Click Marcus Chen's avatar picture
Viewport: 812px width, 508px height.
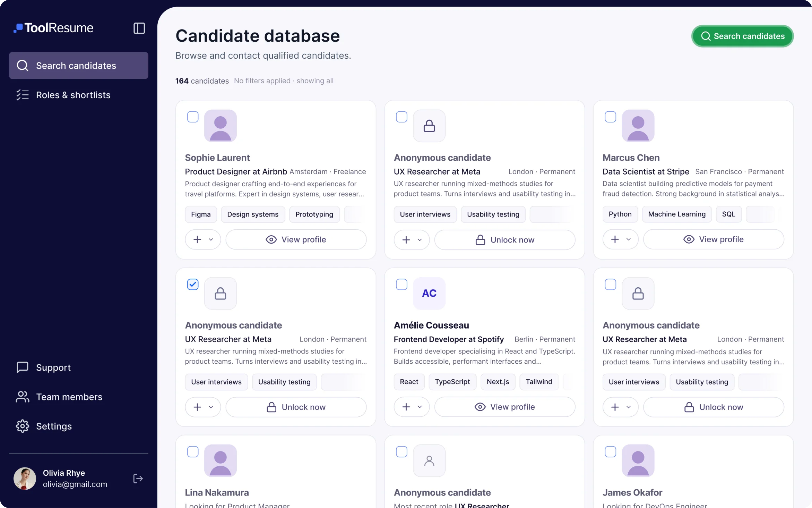(638, 126)
